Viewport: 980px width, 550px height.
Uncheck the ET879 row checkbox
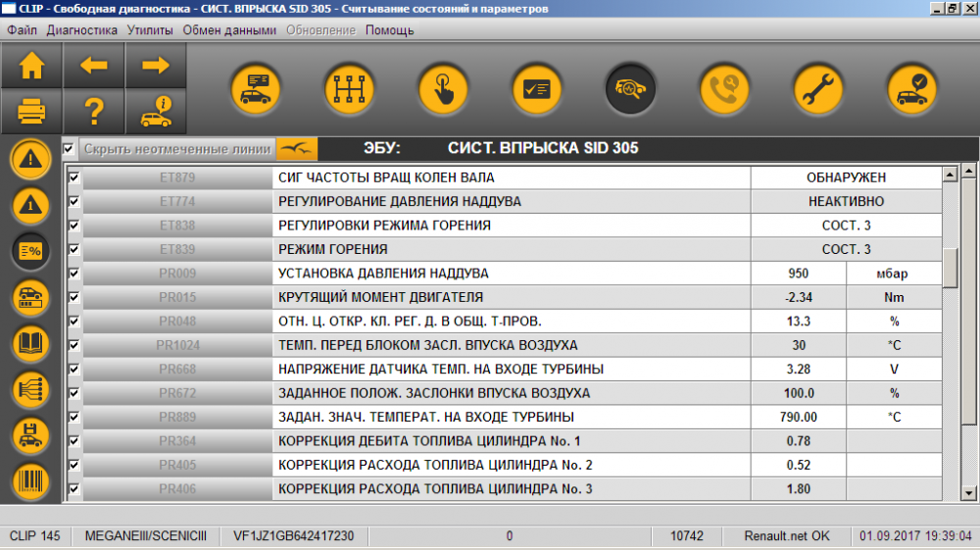73,177
